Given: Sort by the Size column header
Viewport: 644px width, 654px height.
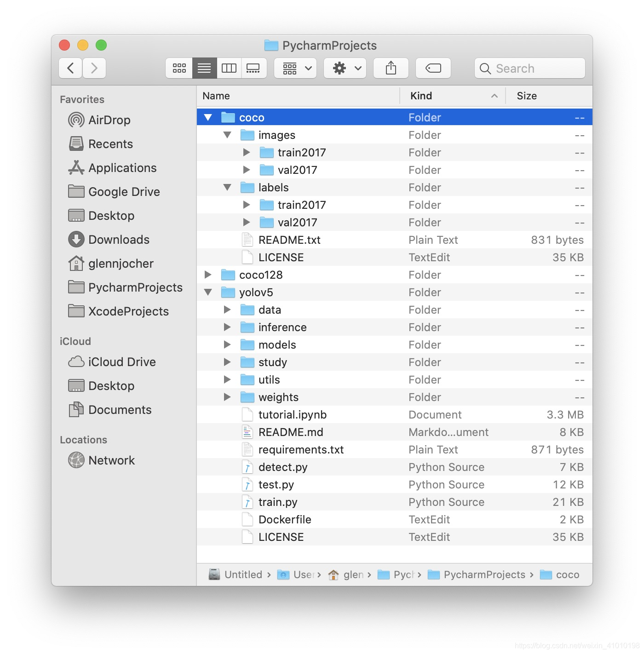Looking at the screenshot, I should [x=549, y=96].
